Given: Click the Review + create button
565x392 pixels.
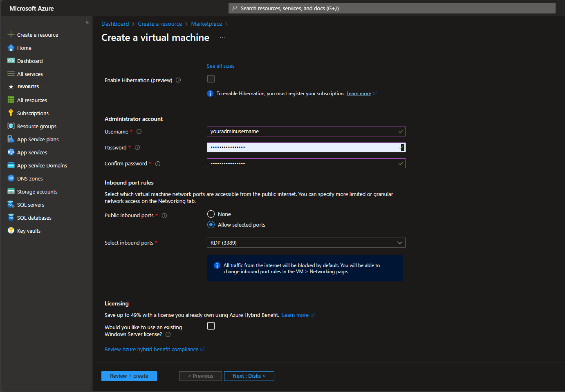Looking at the screenshot, I should (129, 376).
